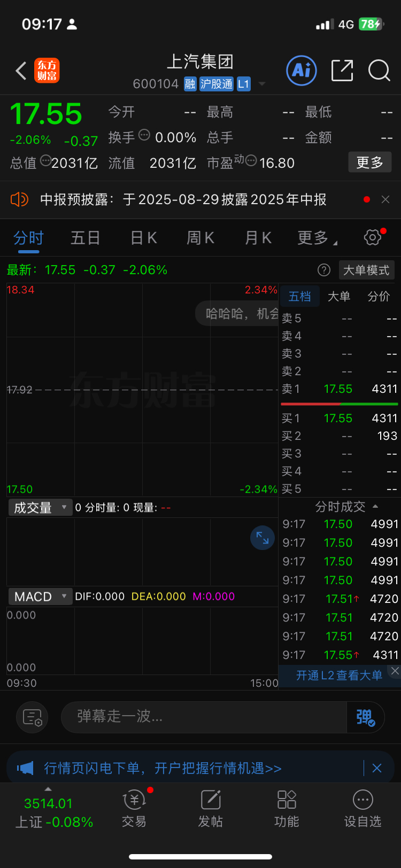Expand chart with fullscreen arrows icon
The height and width of the screenshot is (868, 401).
tap(263, 538)
